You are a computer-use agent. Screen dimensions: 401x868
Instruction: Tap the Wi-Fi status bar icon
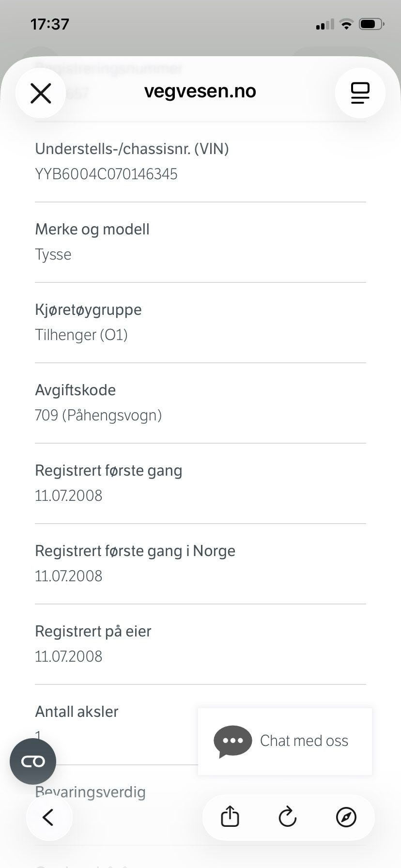click(346, 24)
